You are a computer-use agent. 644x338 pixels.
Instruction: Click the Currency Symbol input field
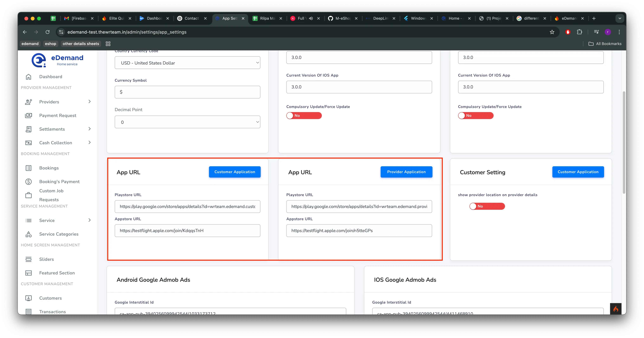(x=187, y=92)
